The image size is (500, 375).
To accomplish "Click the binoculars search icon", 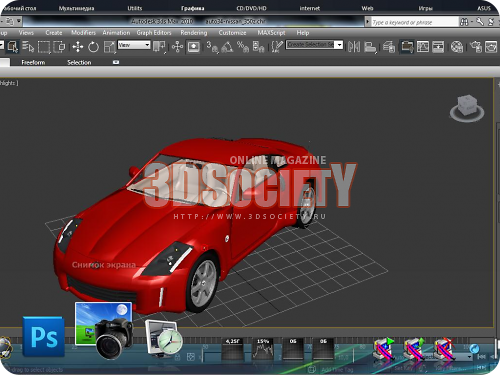I will [464, 22].
